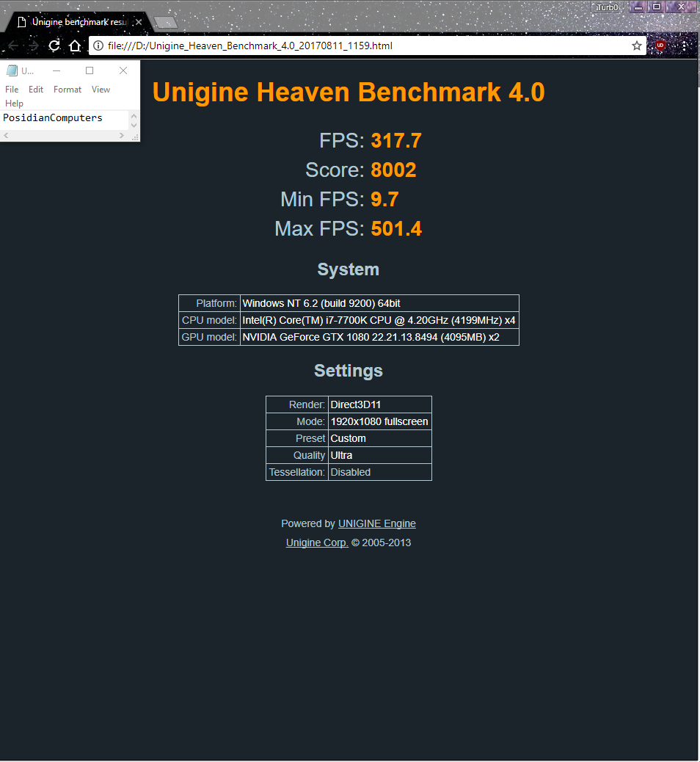Image resolution: width=700 pixels, height=762 pixels.
Task: Follow the Unigine Corp. link
Action: [x=317, y=543]
